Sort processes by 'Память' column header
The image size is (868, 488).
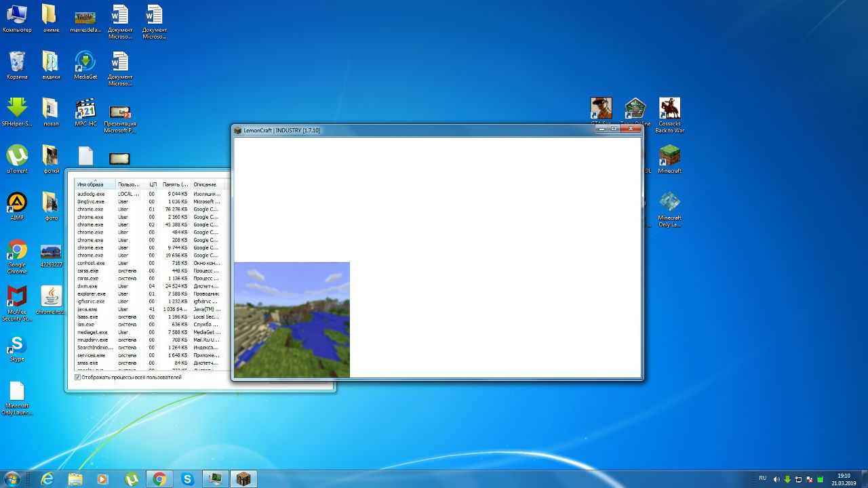pos(175,184)
